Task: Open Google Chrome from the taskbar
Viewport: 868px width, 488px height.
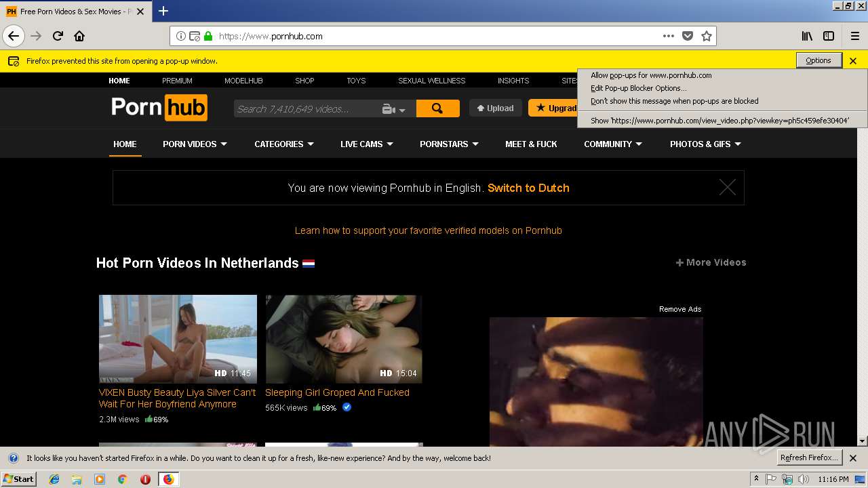Action: click(122, 479)
